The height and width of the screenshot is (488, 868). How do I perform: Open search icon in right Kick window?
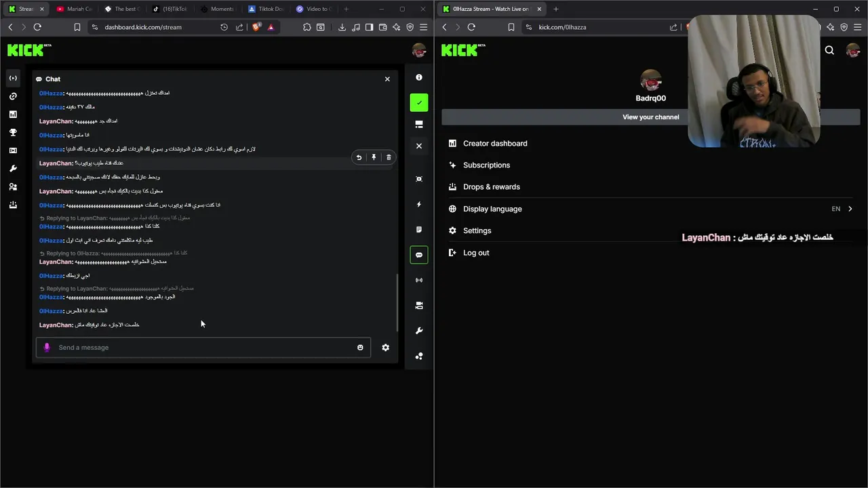(x=829, y=50)
